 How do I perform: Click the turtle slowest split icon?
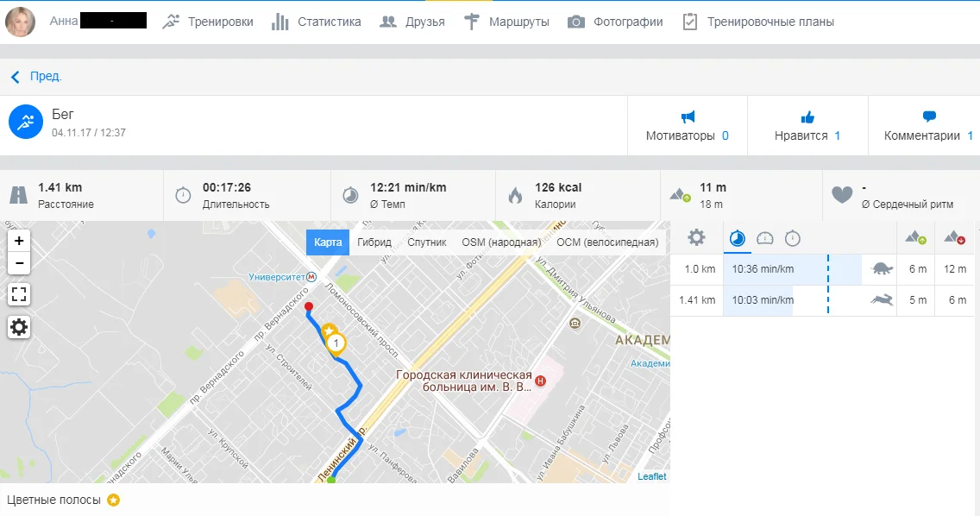(882, 269)
